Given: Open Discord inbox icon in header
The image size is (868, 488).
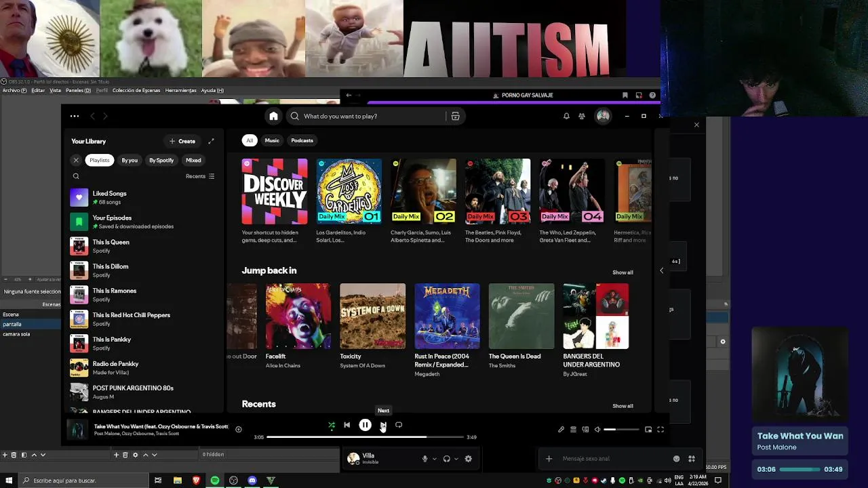Looking at the screenshot, I should click(639, 96).
